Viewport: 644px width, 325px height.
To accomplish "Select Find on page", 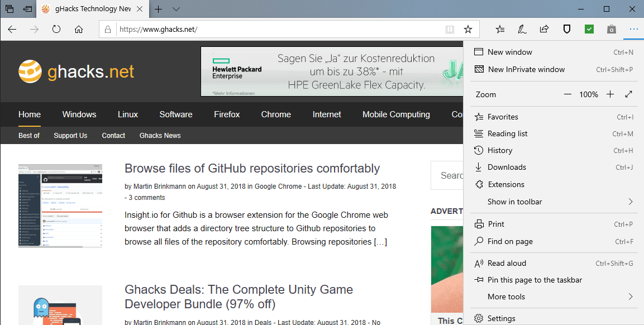I will coord(554,242).
